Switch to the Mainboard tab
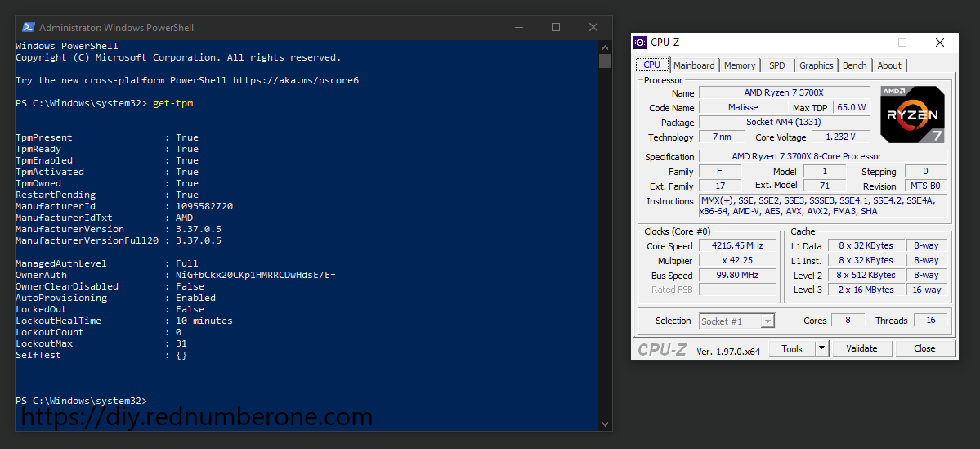Screen dimensions: 980x449 pyautogui.click(x=694, y=65)
